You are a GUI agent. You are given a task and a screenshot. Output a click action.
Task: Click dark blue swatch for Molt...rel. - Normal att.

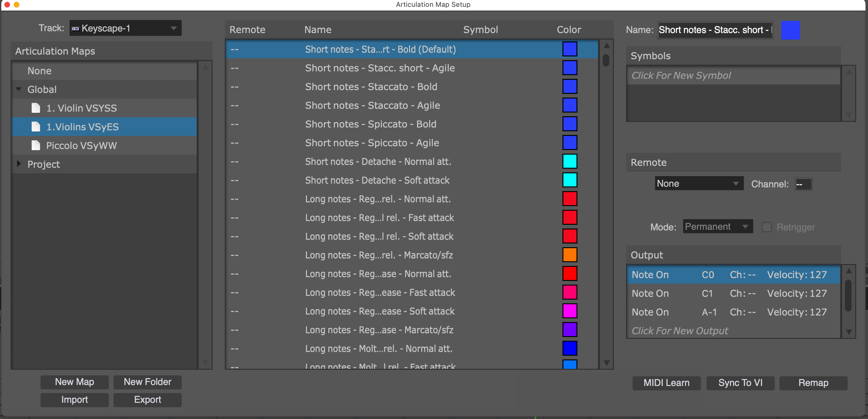(x=569, y=348)
